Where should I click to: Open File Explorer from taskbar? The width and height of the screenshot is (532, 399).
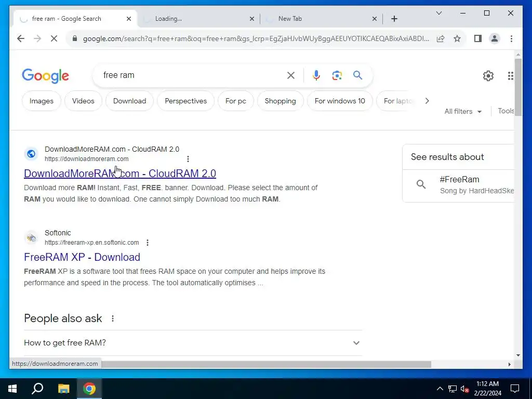(x=63, y=389)
